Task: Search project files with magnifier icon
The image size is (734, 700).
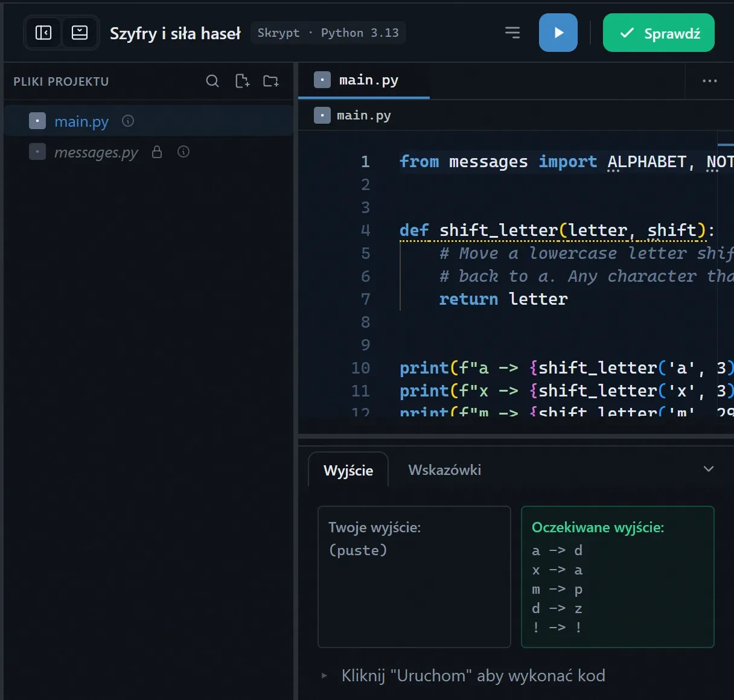Action: pyautogui.click(x=212, y=81)
